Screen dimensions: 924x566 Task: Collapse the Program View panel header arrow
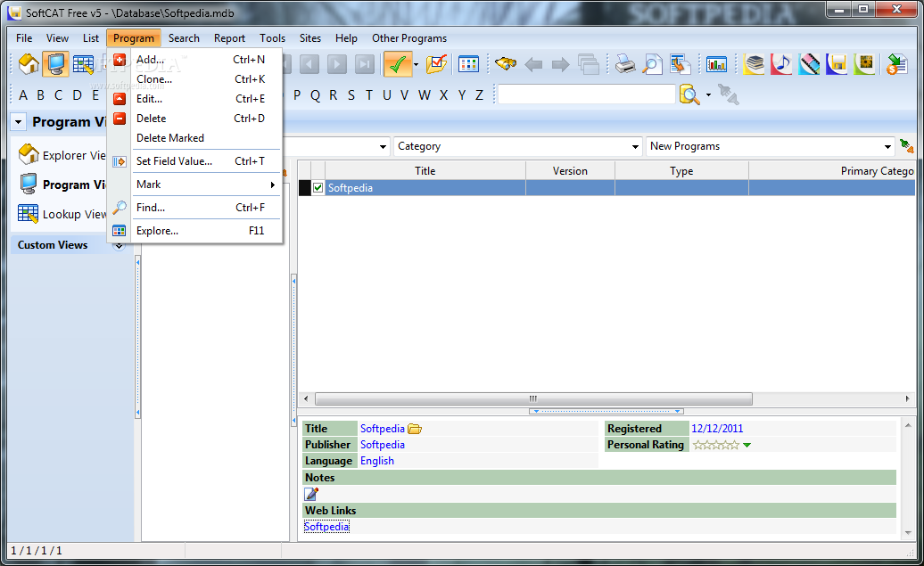[18, 122]
